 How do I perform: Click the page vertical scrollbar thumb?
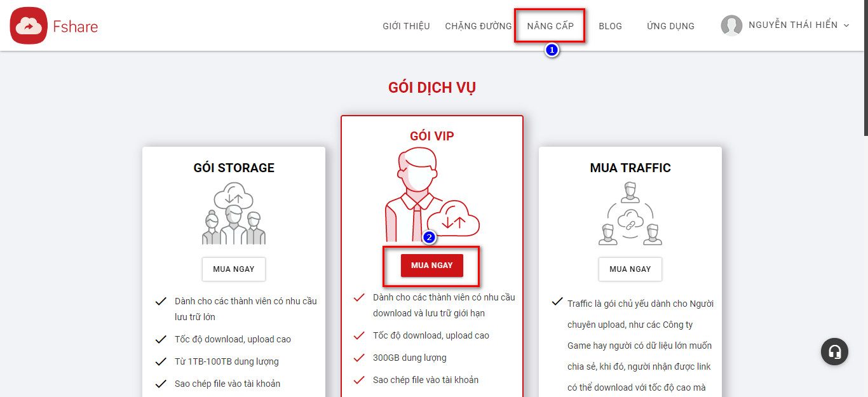[x=864, y=68]
